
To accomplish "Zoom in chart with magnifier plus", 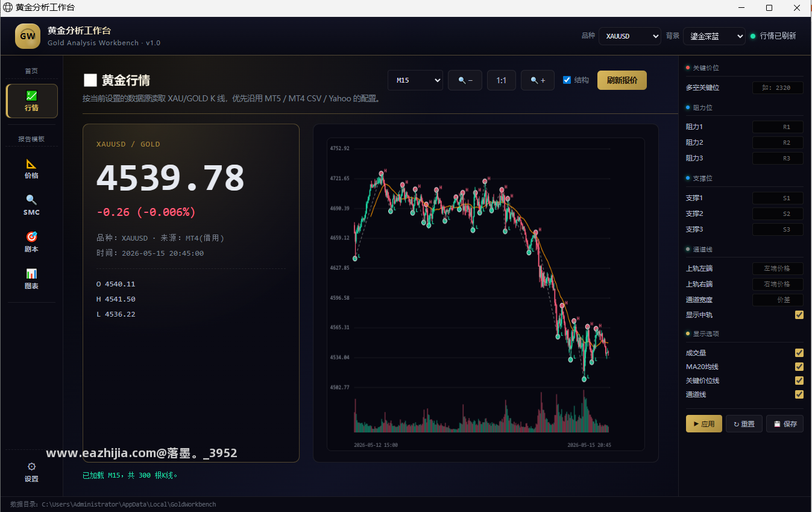I will [538, 80].
